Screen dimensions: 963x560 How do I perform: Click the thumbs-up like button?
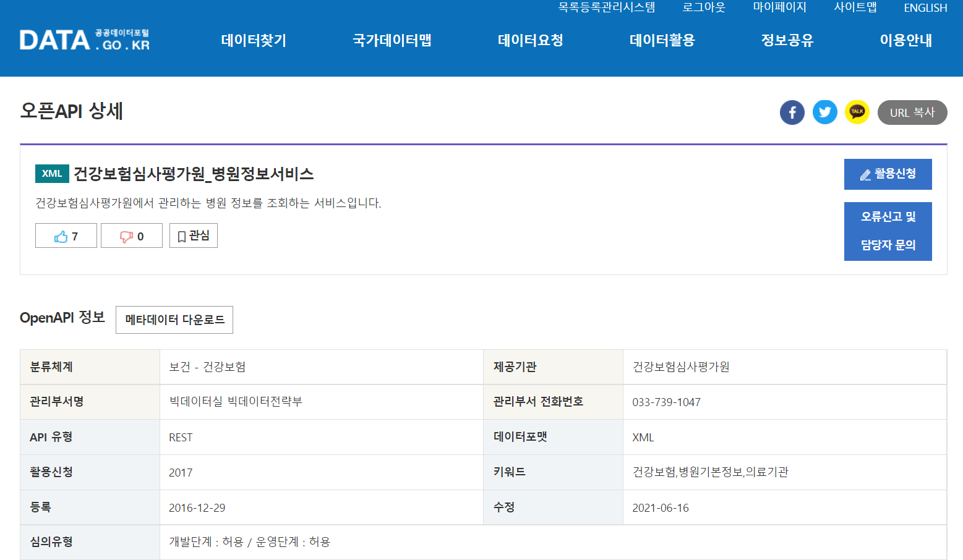pyautogui.click(x=66, y=235)
